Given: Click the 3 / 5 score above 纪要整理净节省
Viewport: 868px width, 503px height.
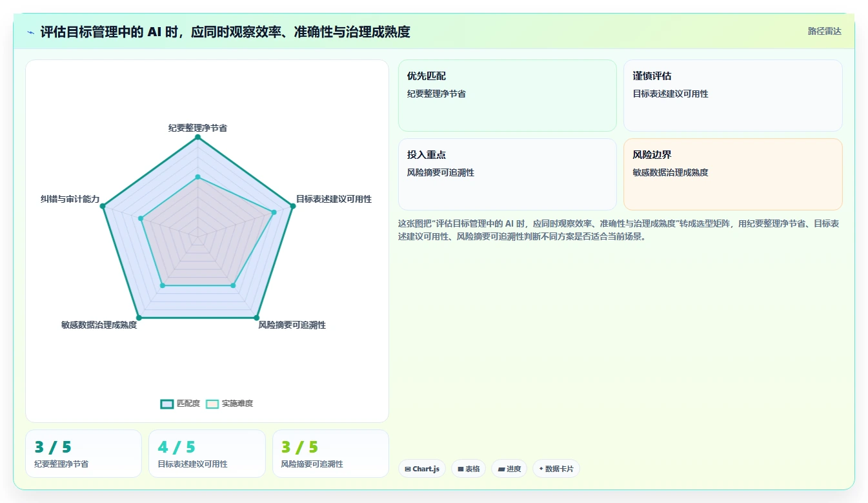Looking at the screenshot, I should tap(53, 447).
